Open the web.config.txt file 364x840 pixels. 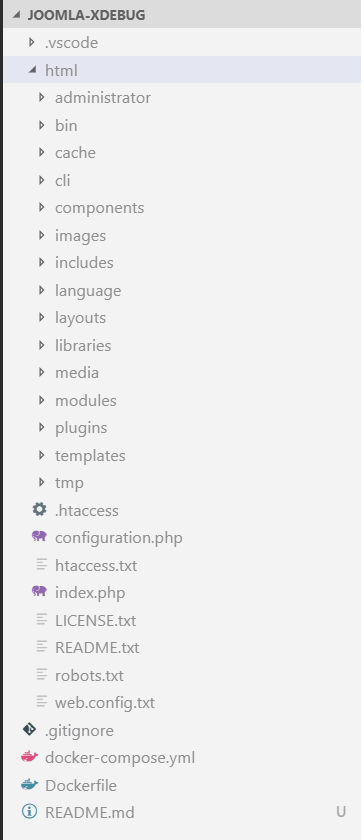(x=105, y=702)
